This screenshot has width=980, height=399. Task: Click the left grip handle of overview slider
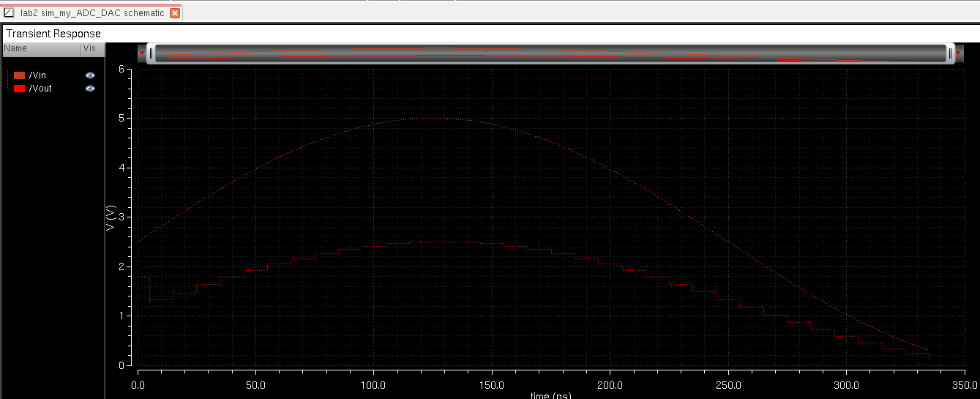[151, 53]
